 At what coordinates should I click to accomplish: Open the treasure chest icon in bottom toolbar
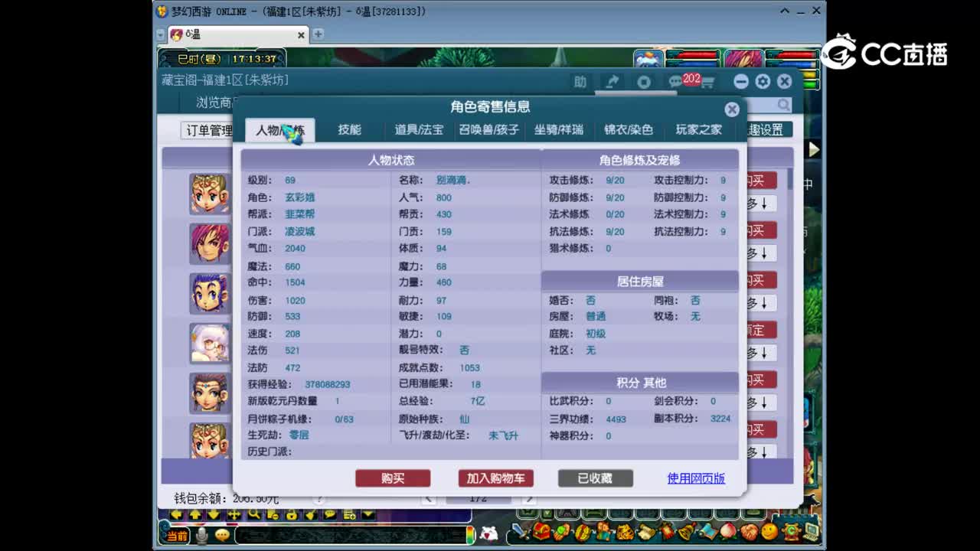[542, 531]
